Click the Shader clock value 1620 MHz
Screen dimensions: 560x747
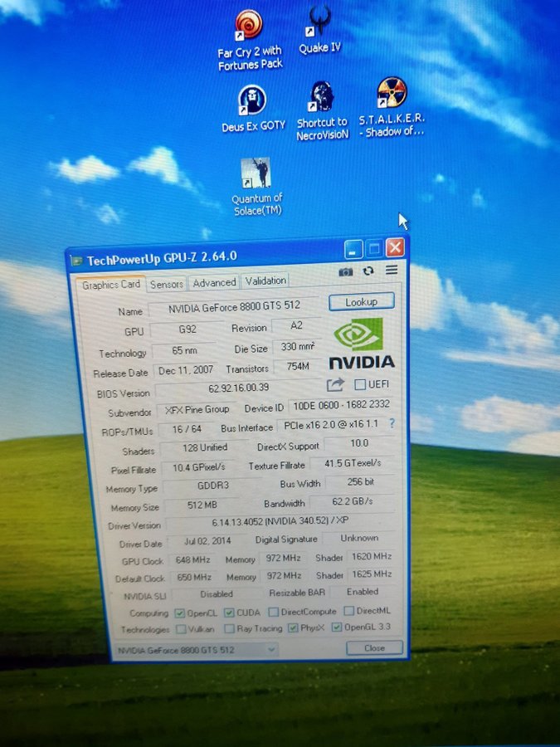[372, 556]
